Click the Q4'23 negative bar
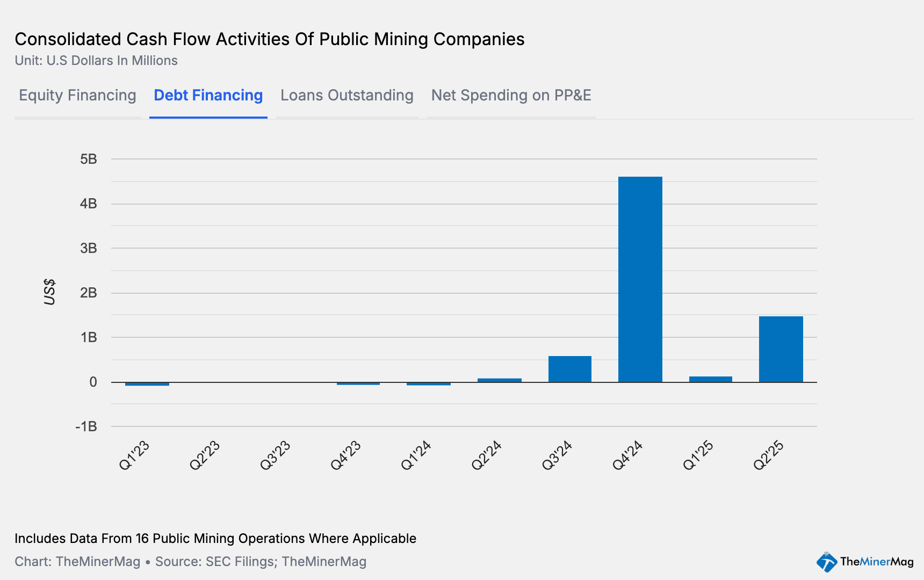This screenshot has width=924, height=580. (x=358, y=383)
